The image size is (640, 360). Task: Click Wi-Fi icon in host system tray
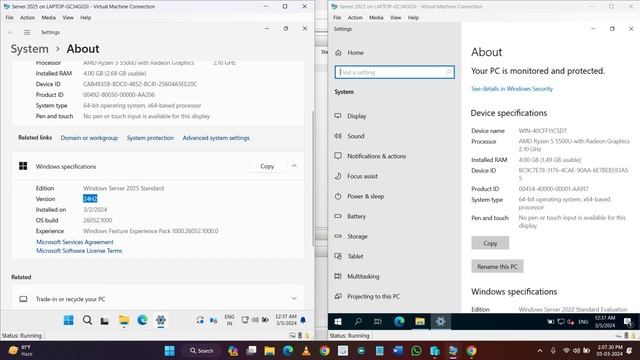point(566,351)
